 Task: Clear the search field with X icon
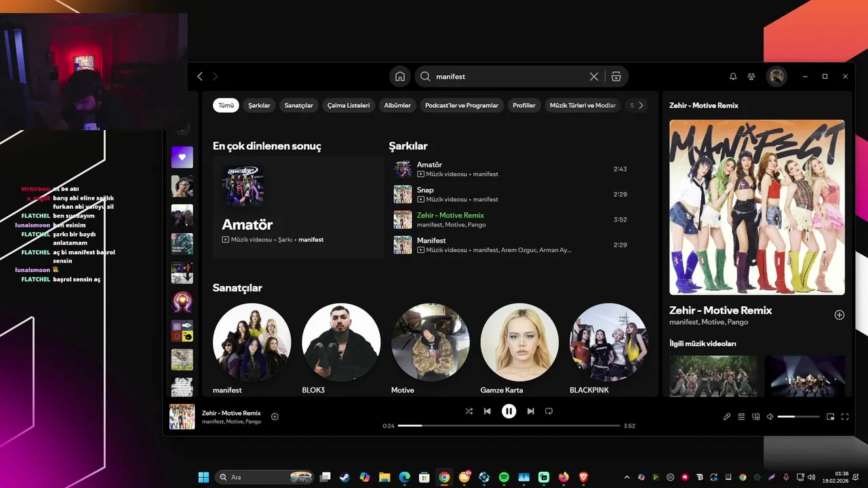[594, 77]
